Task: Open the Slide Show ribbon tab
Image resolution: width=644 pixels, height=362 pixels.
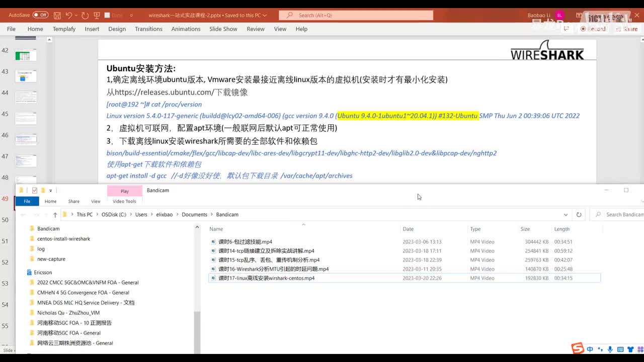Action: coord(223,29)
